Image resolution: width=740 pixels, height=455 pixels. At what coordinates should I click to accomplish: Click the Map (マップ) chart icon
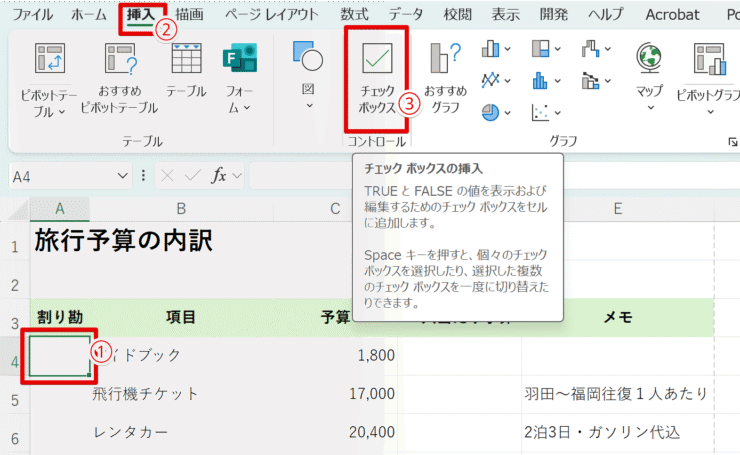(649, 58)
